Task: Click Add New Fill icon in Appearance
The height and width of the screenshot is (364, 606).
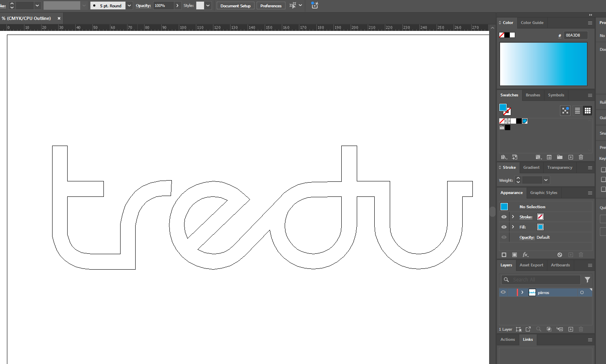Action: [x=514, y=255]
